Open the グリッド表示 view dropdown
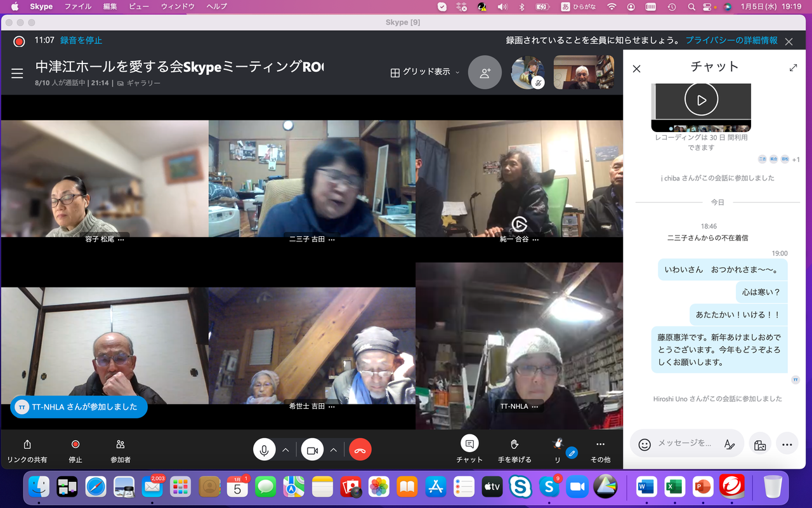This screenshot has width=812, height=508. tap(425, 72)
